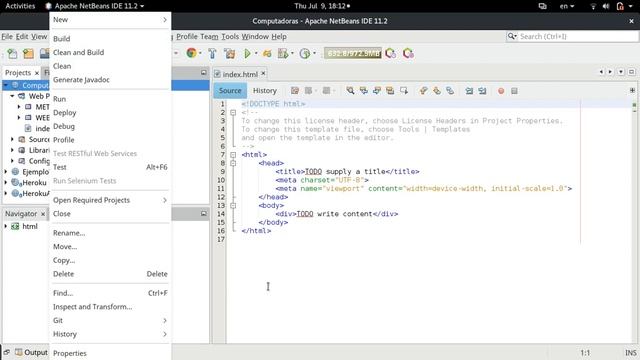640x360 pixels.
Task: Click the Shift Line Right icon
Action: click(x=482, y=91)
